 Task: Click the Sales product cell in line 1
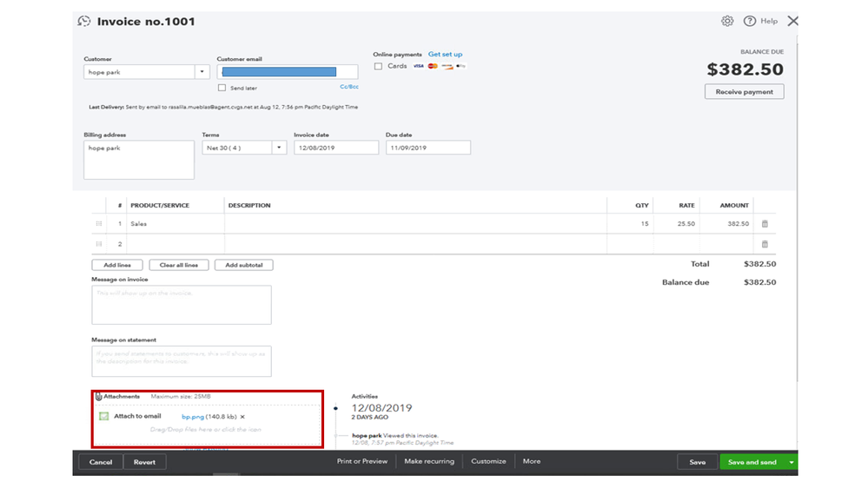click(176, 224)
